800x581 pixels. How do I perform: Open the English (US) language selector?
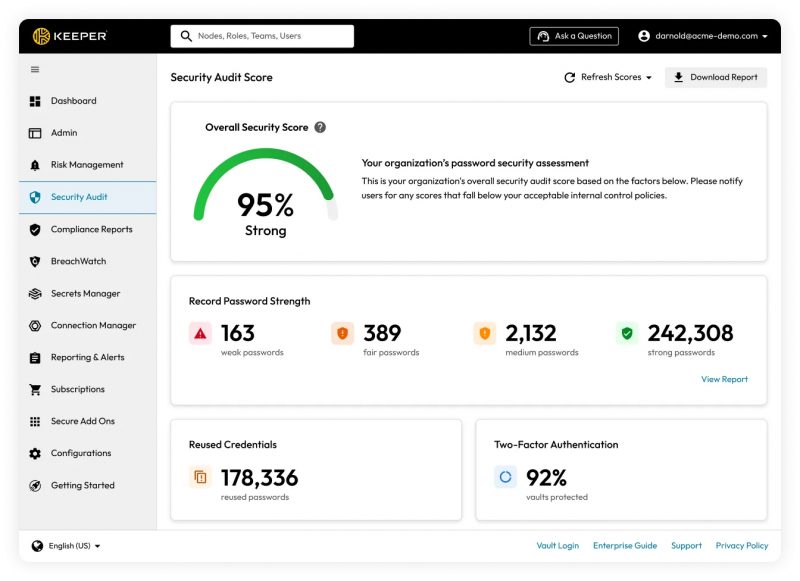[x=66, y=546]
